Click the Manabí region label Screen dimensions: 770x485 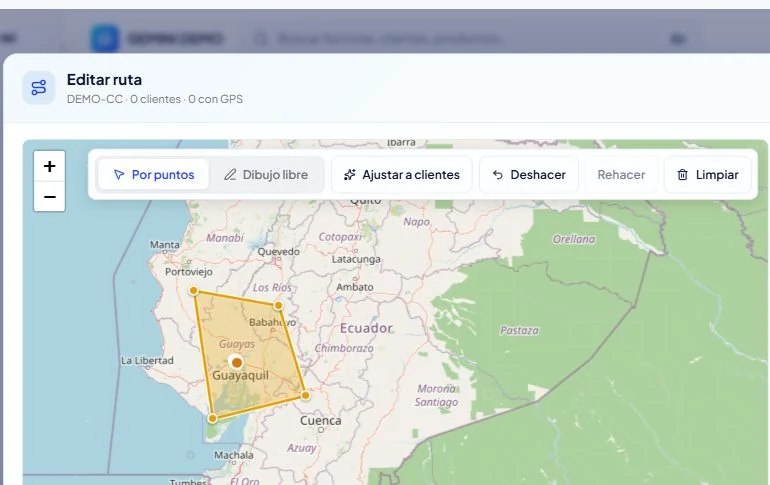click(x=225, y=238)
